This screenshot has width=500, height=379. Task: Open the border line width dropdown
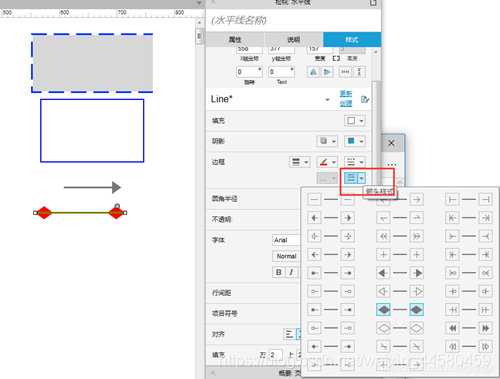point(300,162)
